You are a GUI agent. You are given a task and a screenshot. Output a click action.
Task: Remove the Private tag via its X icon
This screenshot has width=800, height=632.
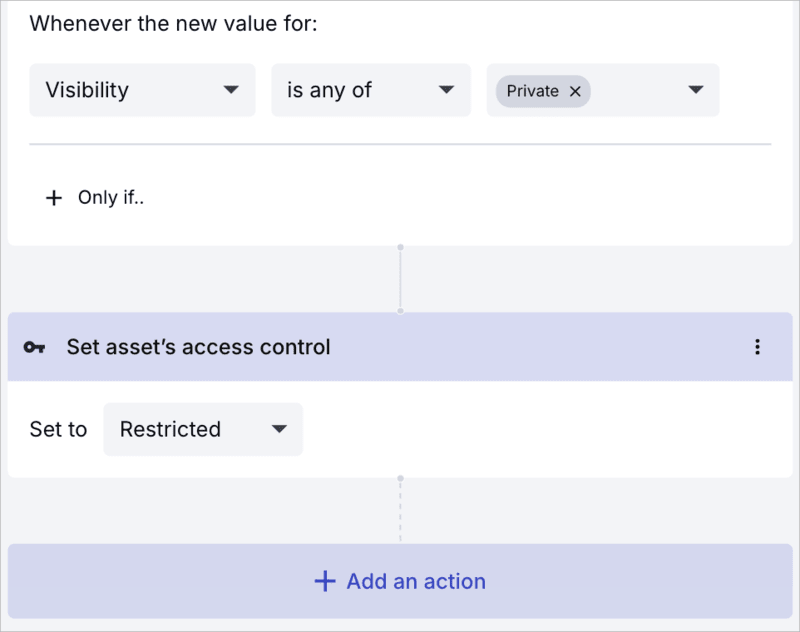576,91
